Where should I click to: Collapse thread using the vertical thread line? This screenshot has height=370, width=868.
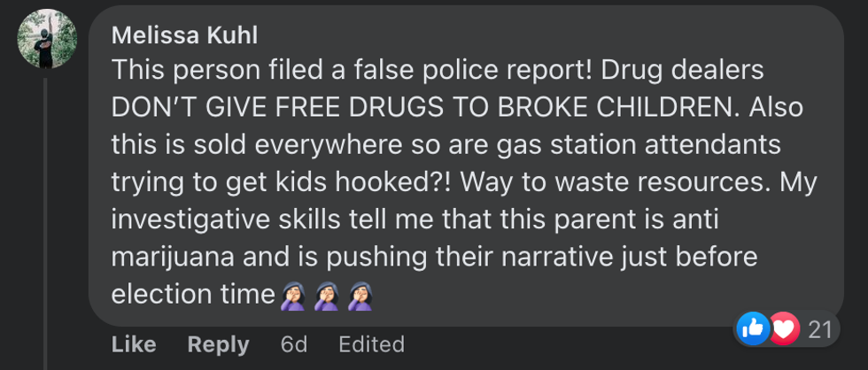46,221
